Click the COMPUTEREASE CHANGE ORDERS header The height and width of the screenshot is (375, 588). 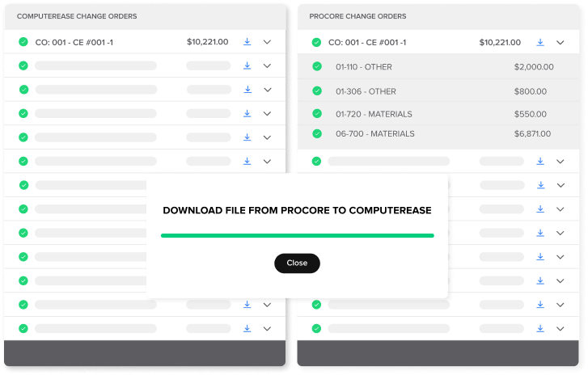point(77,16)
